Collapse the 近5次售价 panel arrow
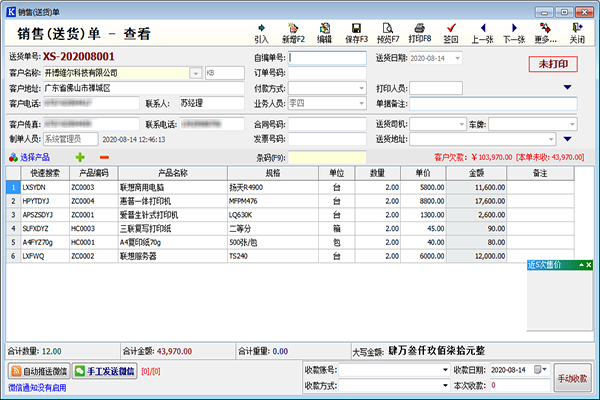The height and width of the screenshot is (400, 600). [581, 265]
